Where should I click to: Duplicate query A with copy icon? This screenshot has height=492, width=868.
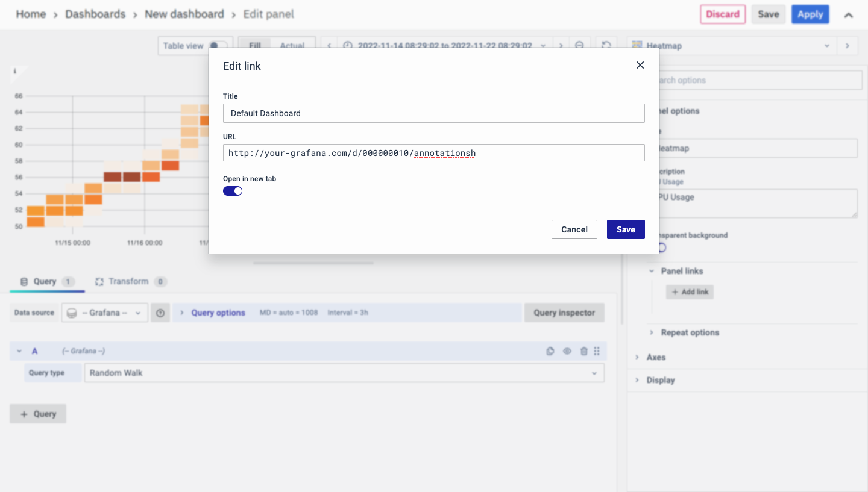coord(550,351)
